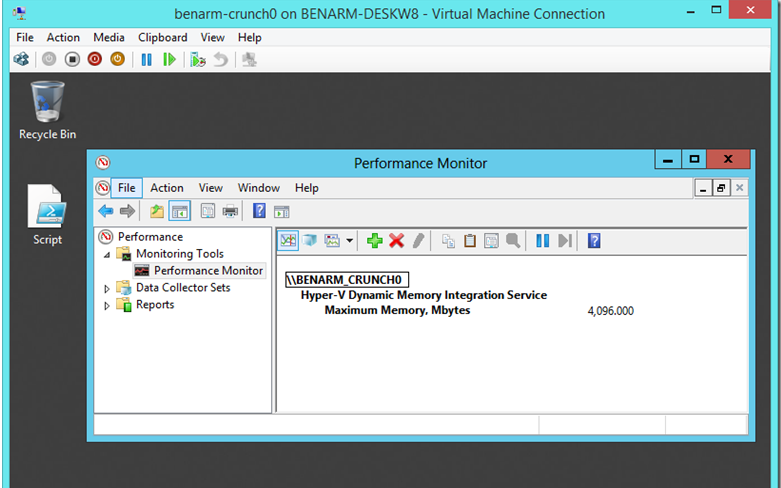Collapse the Monitoring Tools tree node
781x488 pixels.
pyautogui.click(x=108, y=254)
